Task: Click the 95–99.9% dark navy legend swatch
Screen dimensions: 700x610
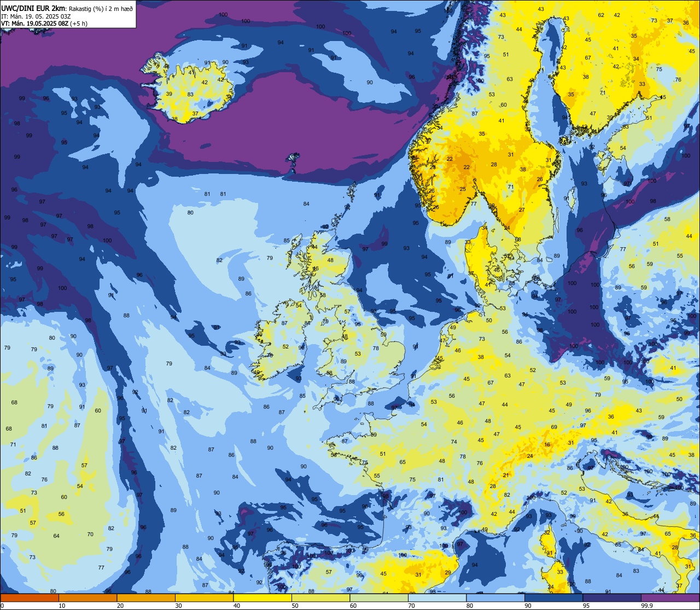Action: [612, 598]
